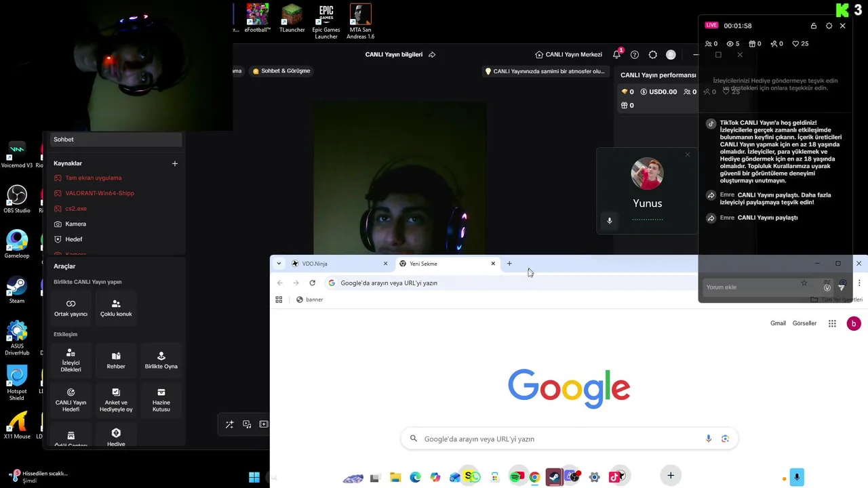Open the help question mark icon
868x488 pixels.
[635, 55]
